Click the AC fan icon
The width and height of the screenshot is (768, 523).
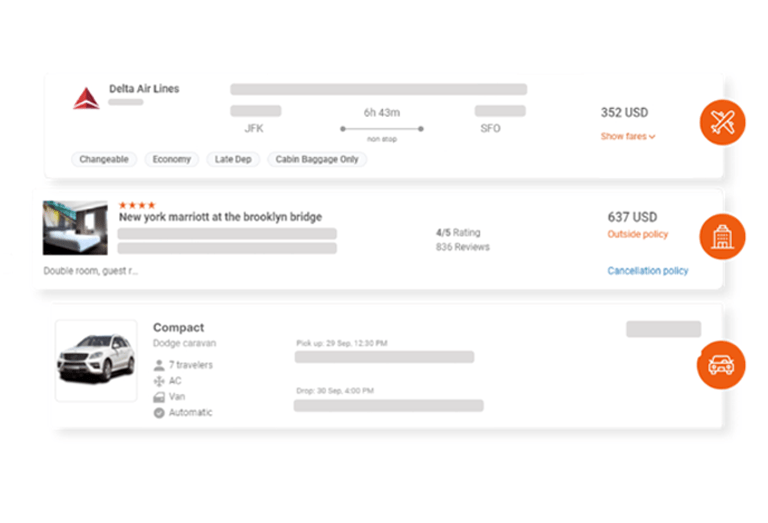click(x=159, y=381)
